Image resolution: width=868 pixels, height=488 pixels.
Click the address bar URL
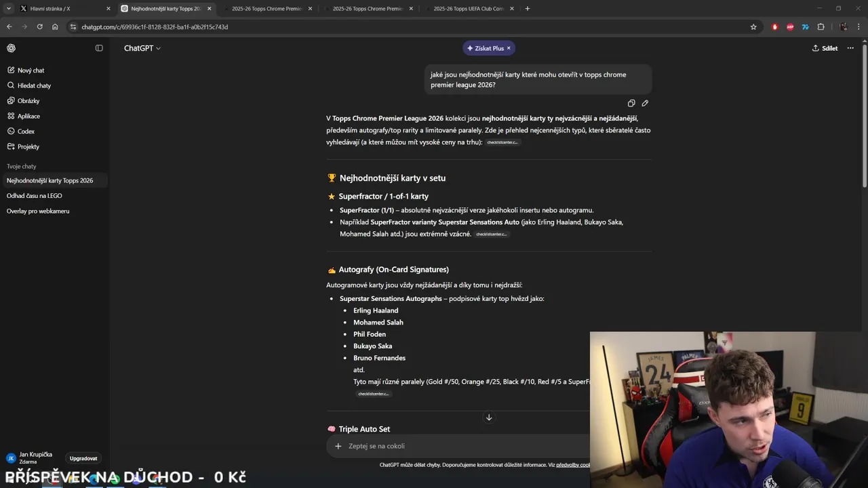tap(155, 27)
